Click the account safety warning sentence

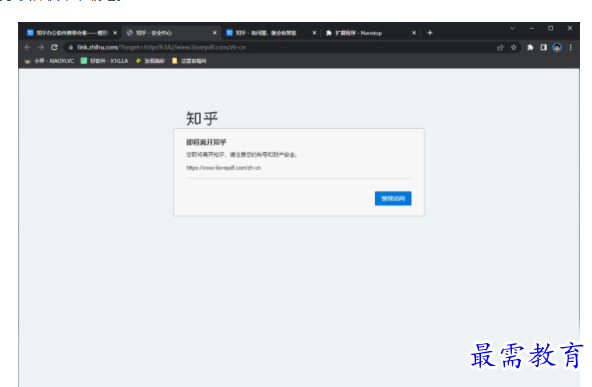(x=242, y=155)
